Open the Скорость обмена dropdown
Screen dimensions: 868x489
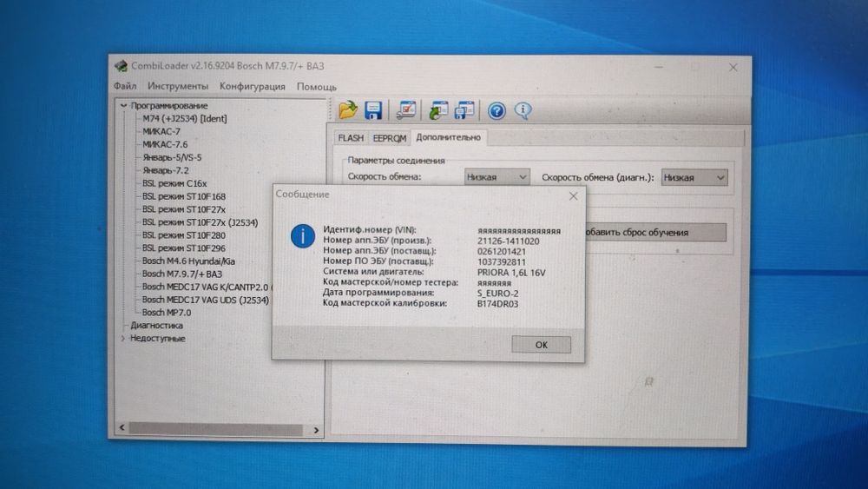coord(496,177)
